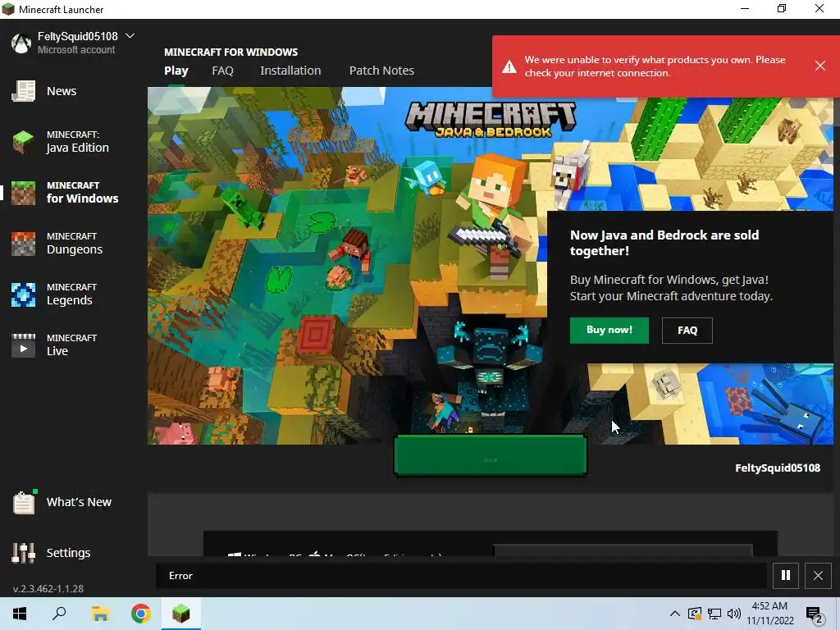Open the network tray icon
Screen dimensions: 840x630
click(714, 614)
